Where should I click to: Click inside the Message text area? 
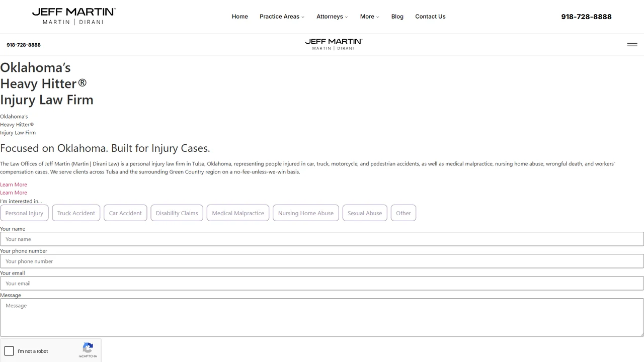(x=322, y=317)
